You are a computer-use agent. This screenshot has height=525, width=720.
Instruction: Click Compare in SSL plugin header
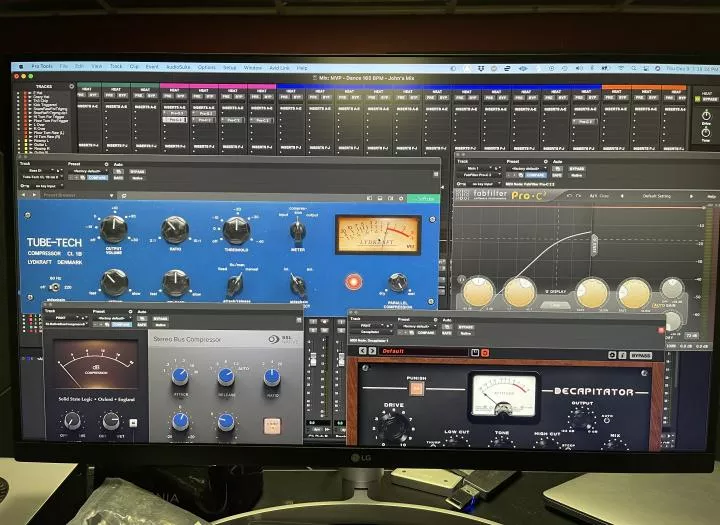point(121,324)
